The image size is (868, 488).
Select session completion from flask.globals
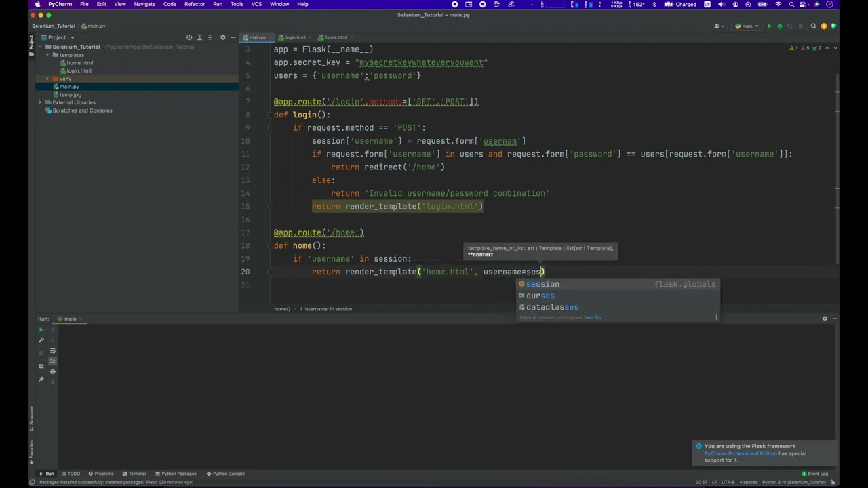pyautogui.click(x=617, y=284)
